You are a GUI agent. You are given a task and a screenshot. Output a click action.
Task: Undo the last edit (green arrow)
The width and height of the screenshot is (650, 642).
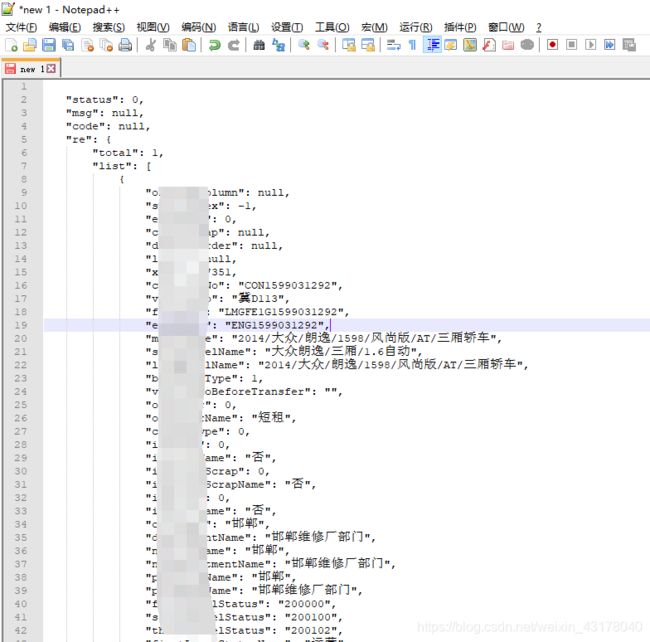point(214,45)
